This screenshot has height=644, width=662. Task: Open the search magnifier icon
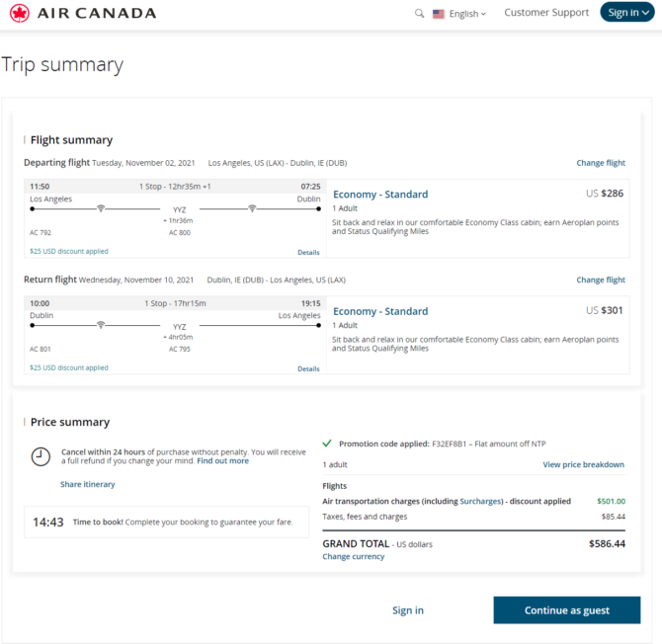coord(420,14)
